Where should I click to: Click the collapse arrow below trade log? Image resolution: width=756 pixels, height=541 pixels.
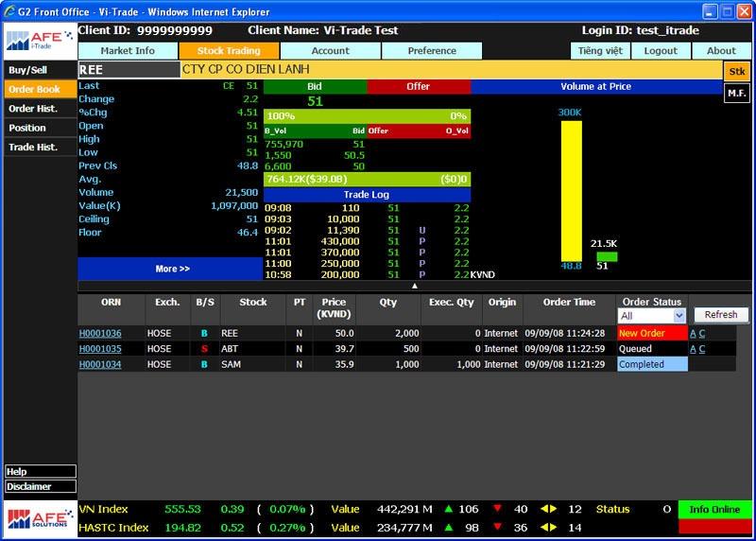(415, 286)
